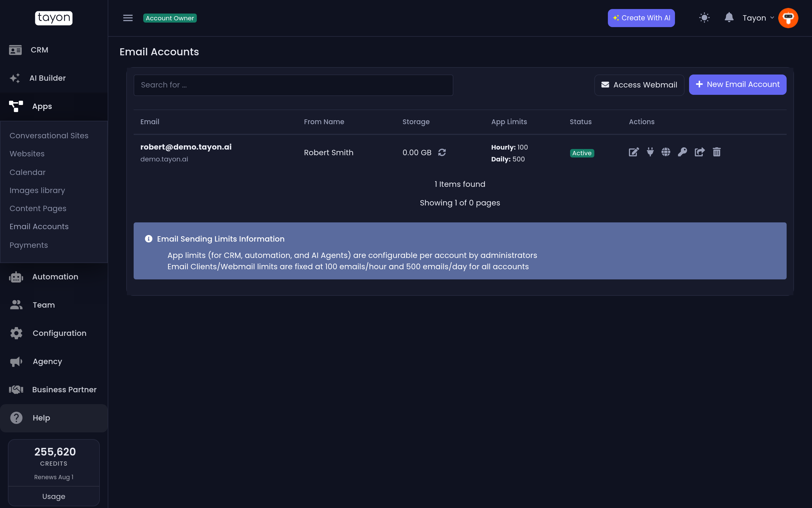Open Images library
This screenshot has height=508, width=812.
[x=37, y=190]
